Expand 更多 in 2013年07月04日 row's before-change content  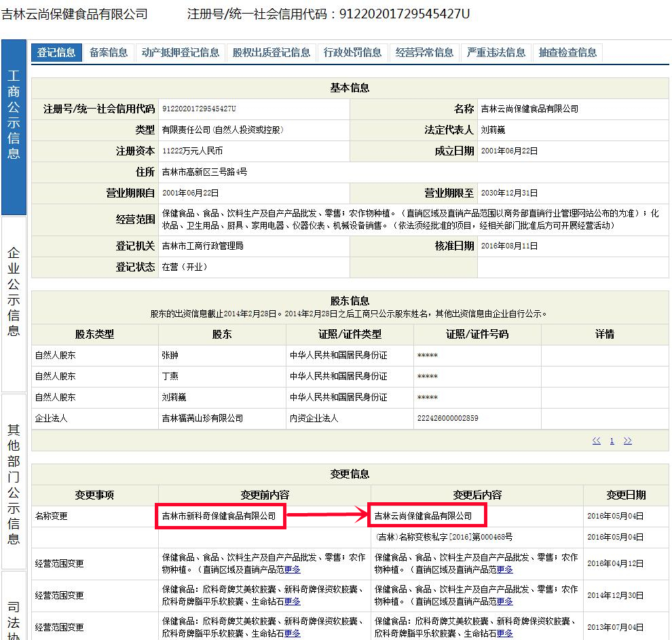pyautogui.click(x=293, y=633)
